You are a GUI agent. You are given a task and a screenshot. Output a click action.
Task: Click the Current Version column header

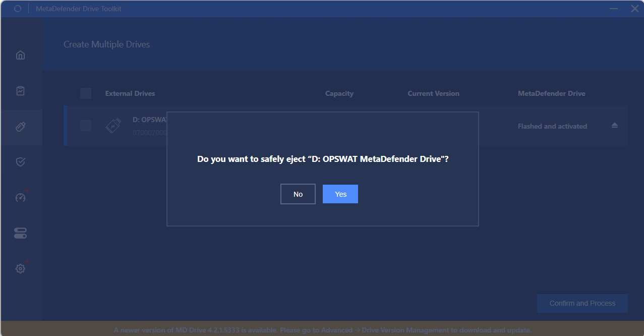coord(434,93)
